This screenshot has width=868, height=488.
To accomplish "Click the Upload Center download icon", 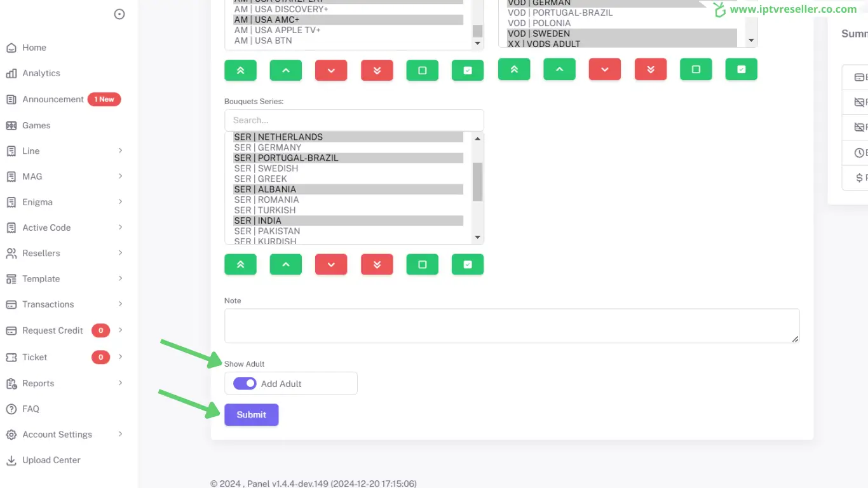I will (x=11, y=461).
